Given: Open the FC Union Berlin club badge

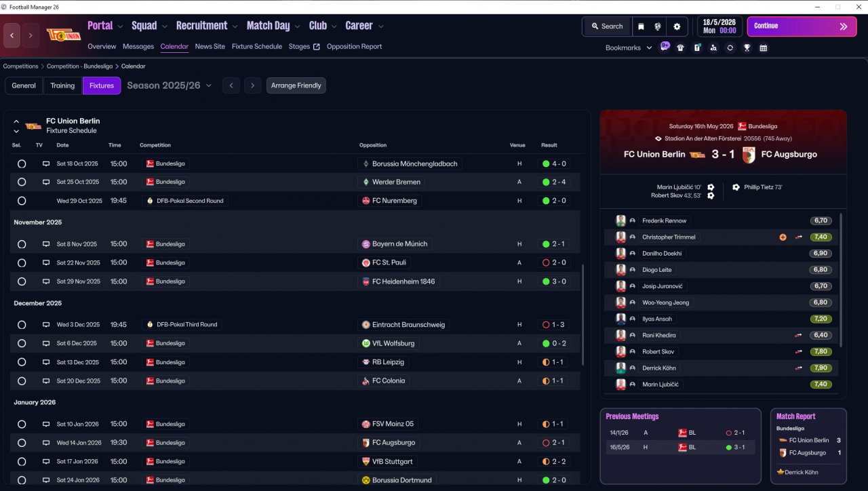Looking at the screenshot, I should pyautogui.click(x=63, y=35).
